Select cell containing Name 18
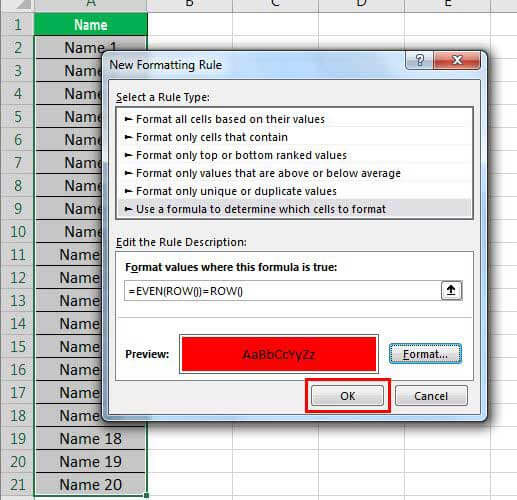This screenshot has height=500, width=517. pyautogui.click(x=91, y=438)
